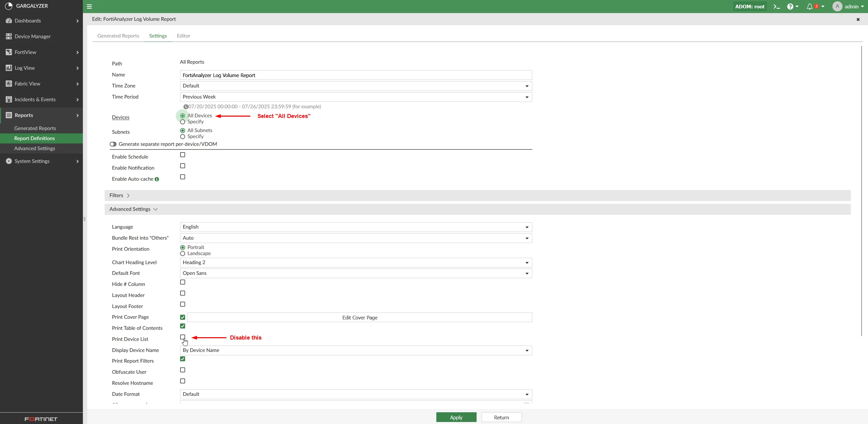Select Portrait print orientation

pos(183,248)
